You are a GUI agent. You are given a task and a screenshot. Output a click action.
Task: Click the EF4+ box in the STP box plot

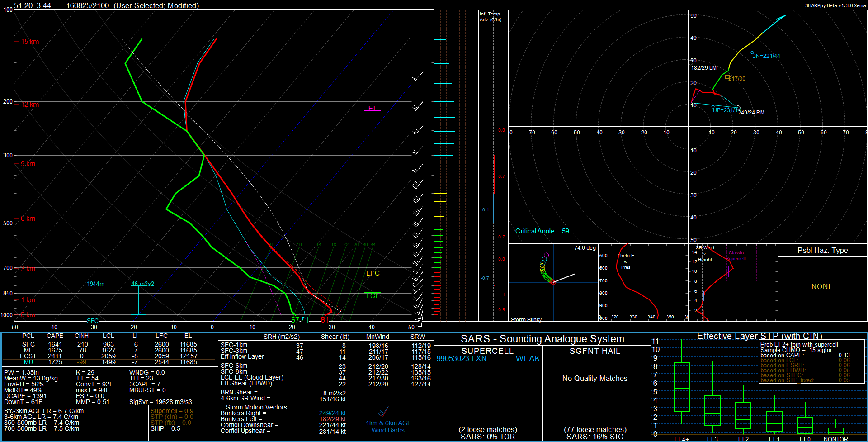point(681,387)
